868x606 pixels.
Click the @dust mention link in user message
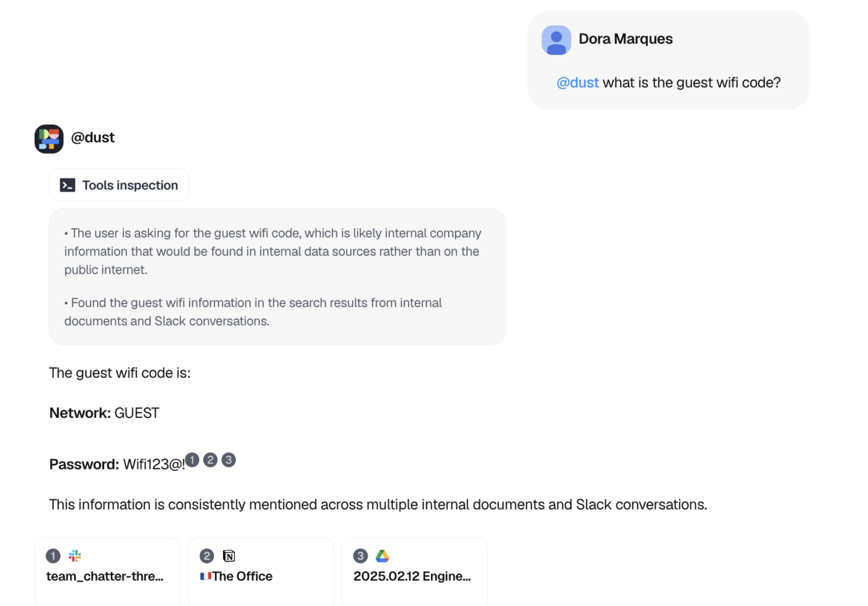pos(577,82)
